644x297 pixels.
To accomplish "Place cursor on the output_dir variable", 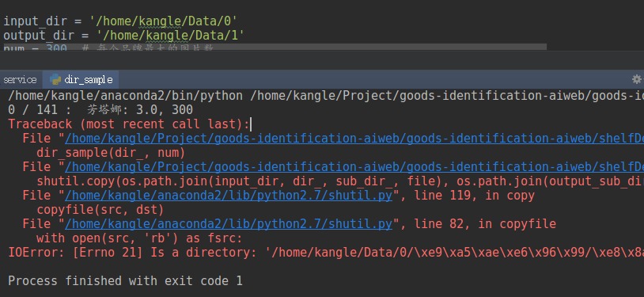I will [x=39, y=36].
